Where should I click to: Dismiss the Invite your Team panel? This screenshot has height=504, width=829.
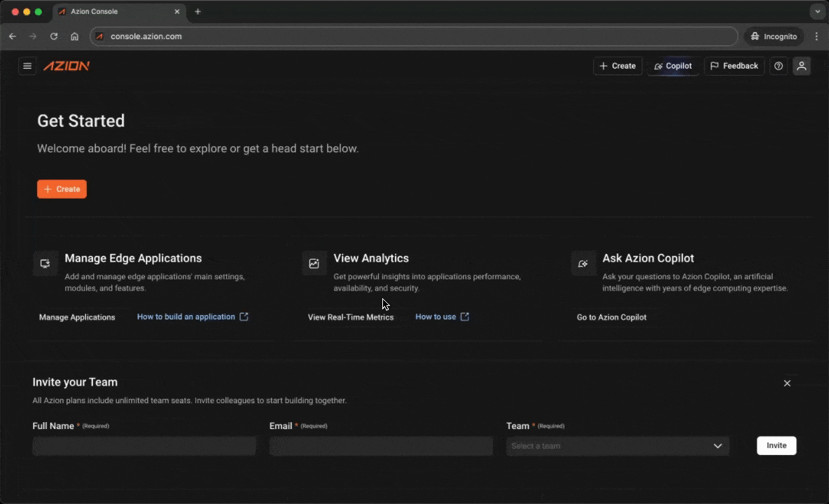(787, 383)
